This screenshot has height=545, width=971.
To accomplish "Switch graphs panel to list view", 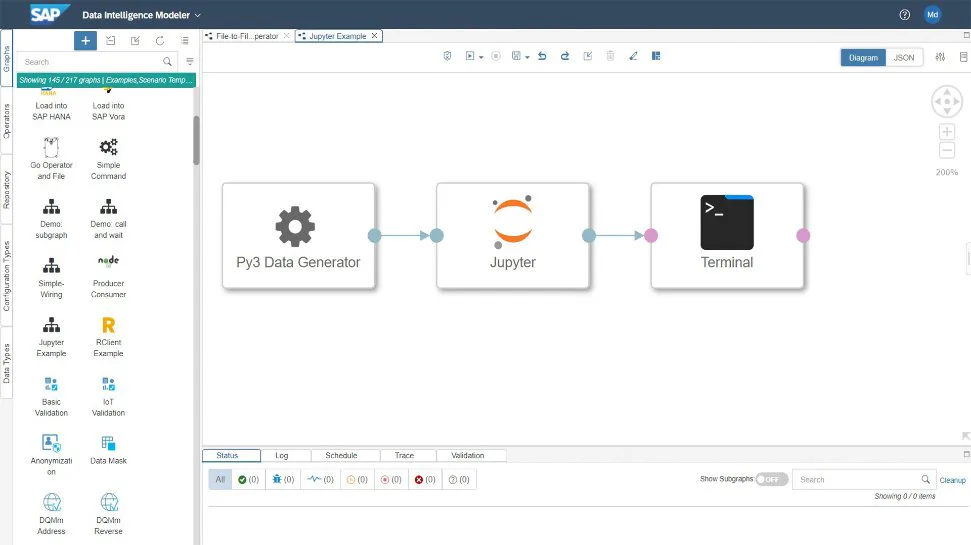I will coord(185,41).
